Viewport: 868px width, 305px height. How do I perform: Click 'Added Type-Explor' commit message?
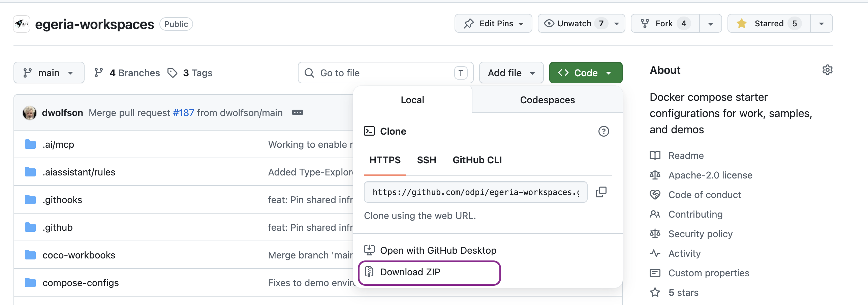[310, 172]
